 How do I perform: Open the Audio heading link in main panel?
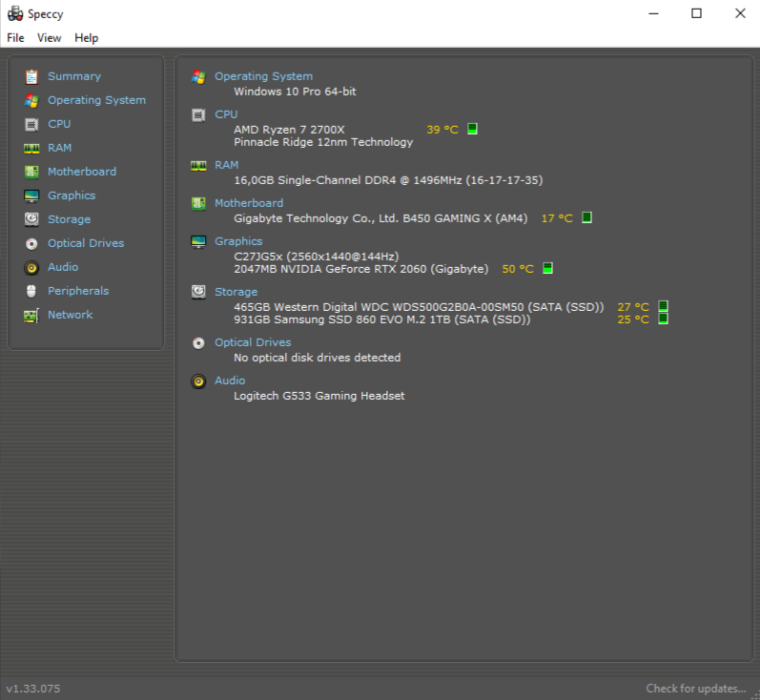[230, 381]
